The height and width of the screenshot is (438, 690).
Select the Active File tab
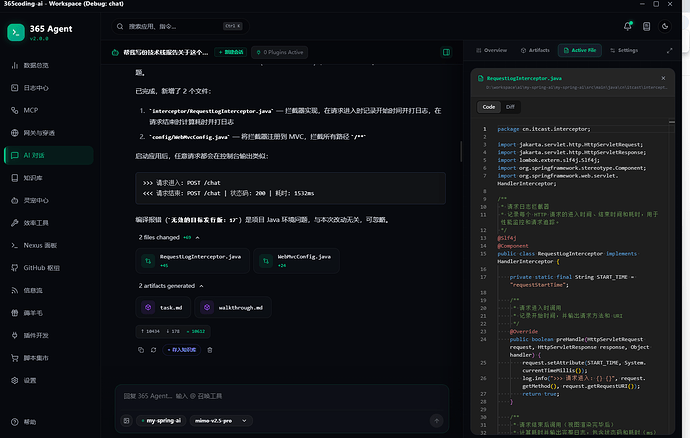point(580,50)
